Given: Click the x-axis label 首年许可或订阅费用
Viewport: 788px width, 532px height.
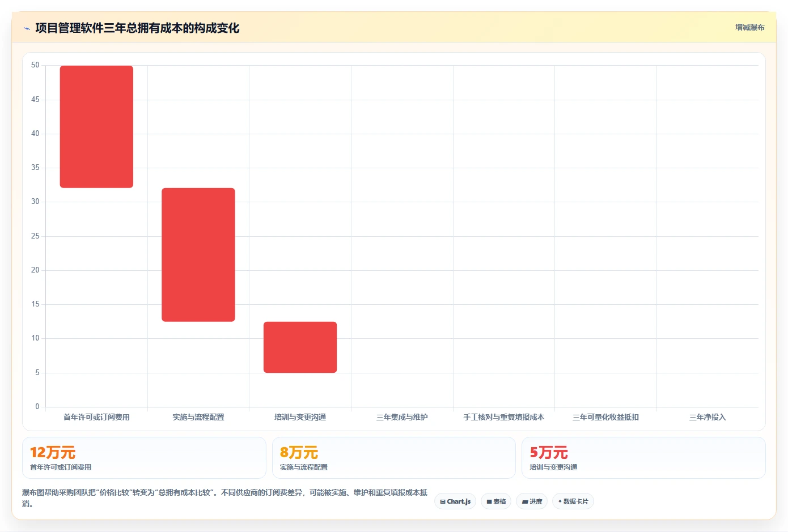Looking at the screenshot, I should tap(96, 417).
